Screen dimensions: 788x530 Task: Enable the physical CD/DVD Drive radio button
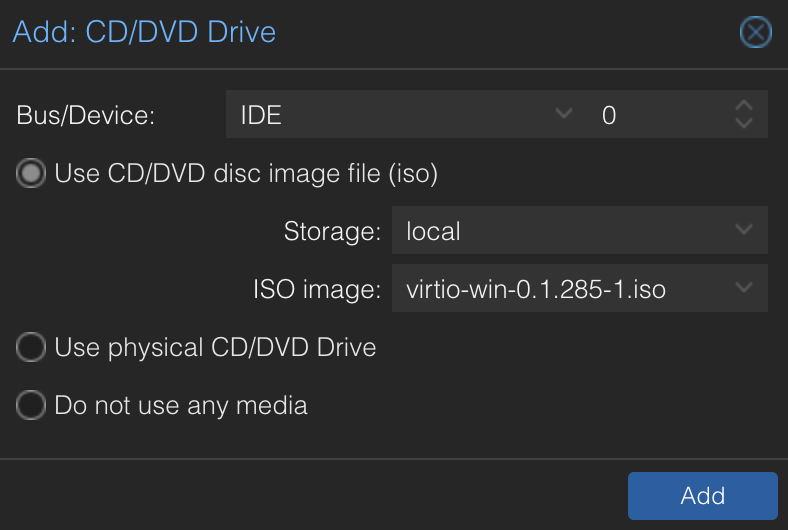coord(32,347)
